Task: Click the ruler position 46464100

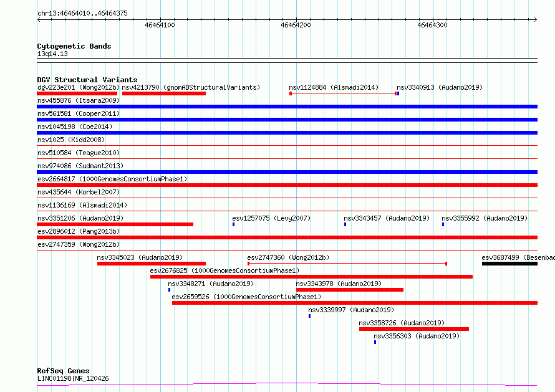Action: click(160, 25)
